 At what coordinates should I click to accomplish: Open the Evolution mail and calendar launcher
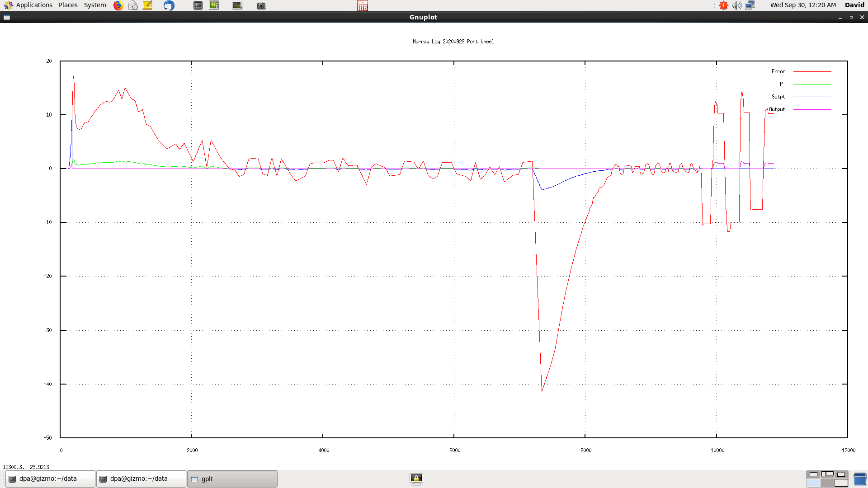(x=133, y=5)
